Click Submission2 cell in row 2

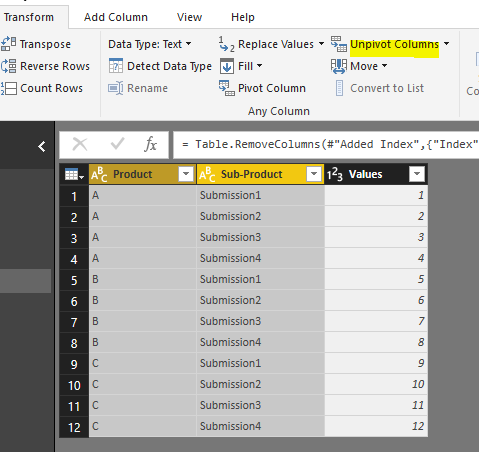click(x=261, y=216)
